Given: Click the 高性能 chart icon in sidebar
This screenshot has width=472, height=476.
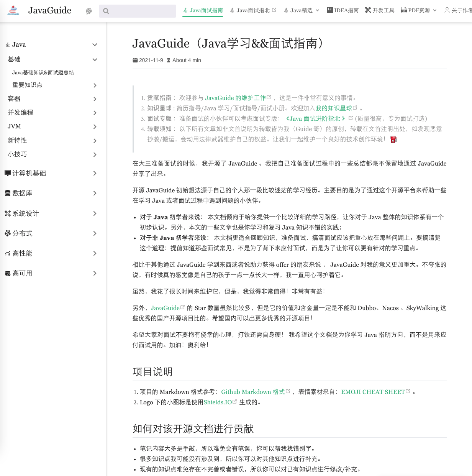Looking at the screenshot, I should (x=7, y=253).
